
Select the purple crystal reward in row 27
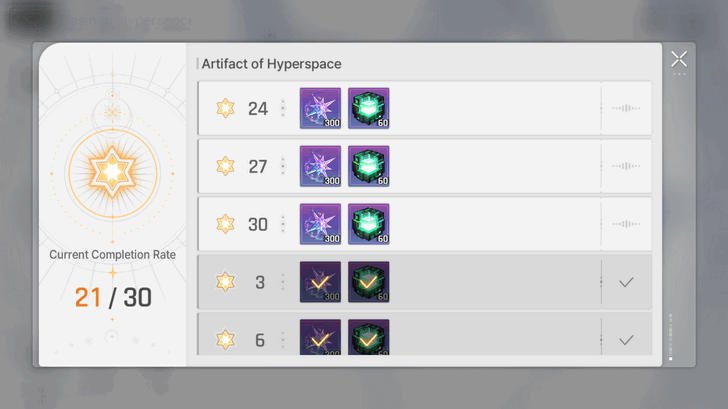point(320,166)
